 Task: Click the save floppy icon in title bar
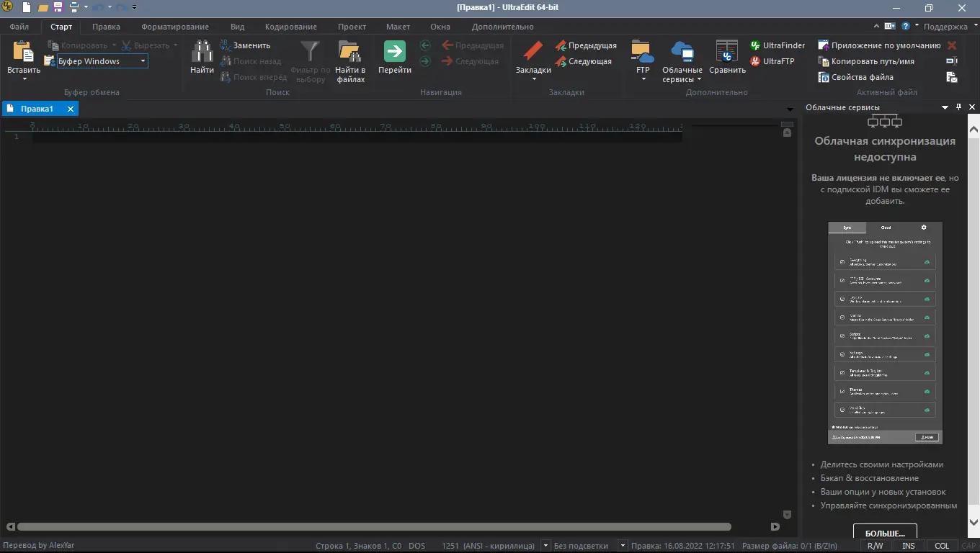tap(58, 7)
